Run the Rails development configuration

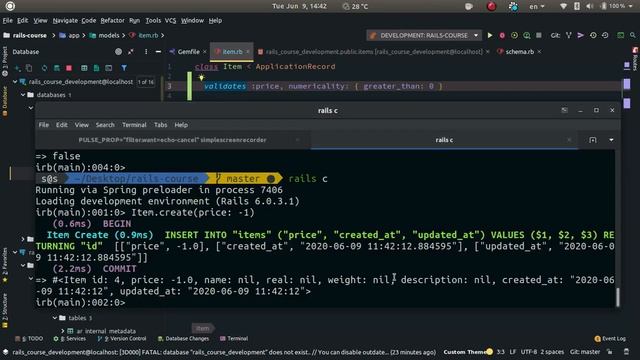coord(490,36)
